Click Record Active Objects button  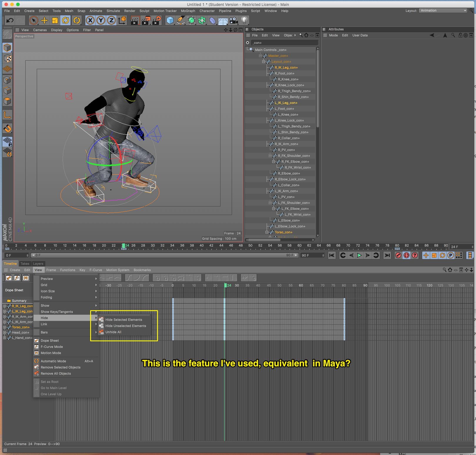(x=398, y=255)
